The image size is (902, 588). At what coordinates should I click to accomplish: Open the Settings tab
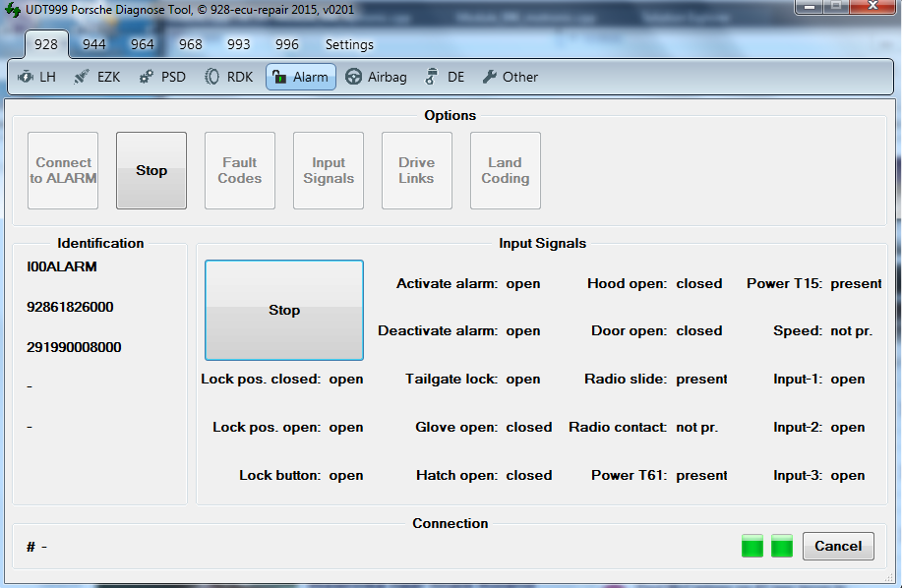coord(349,44)
